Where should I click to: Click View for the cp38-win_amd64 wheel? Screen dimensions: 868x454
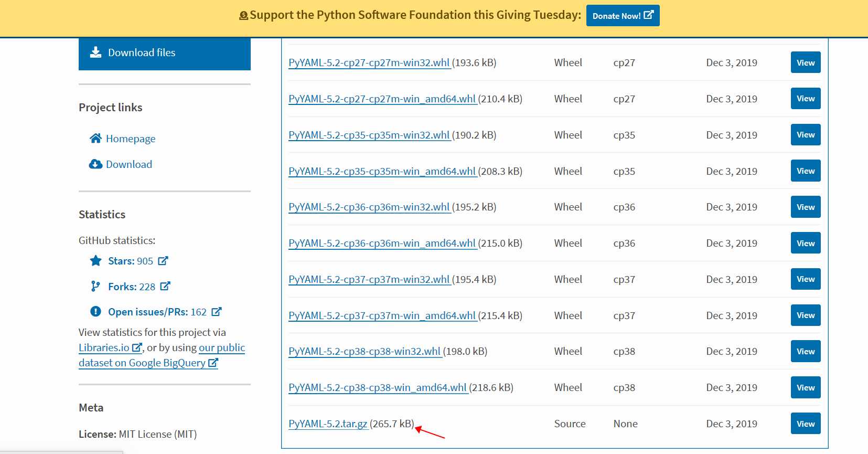(x=806, y=387)
